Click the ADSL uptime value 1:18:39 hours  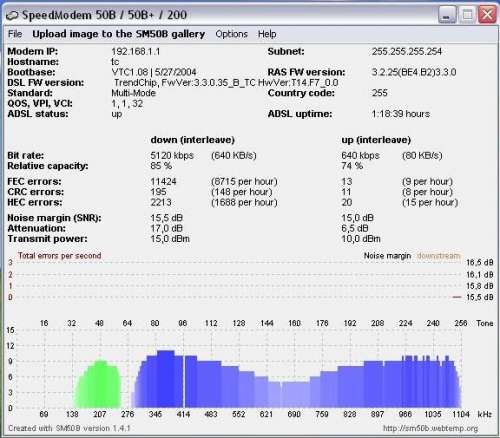[x=401, y=114]
